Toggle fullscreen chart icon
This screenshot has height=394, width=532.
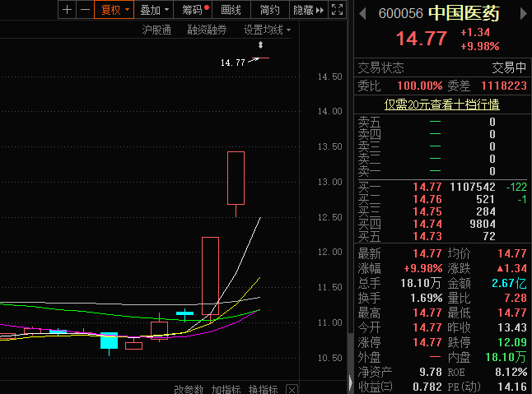[x=337, y=10]
